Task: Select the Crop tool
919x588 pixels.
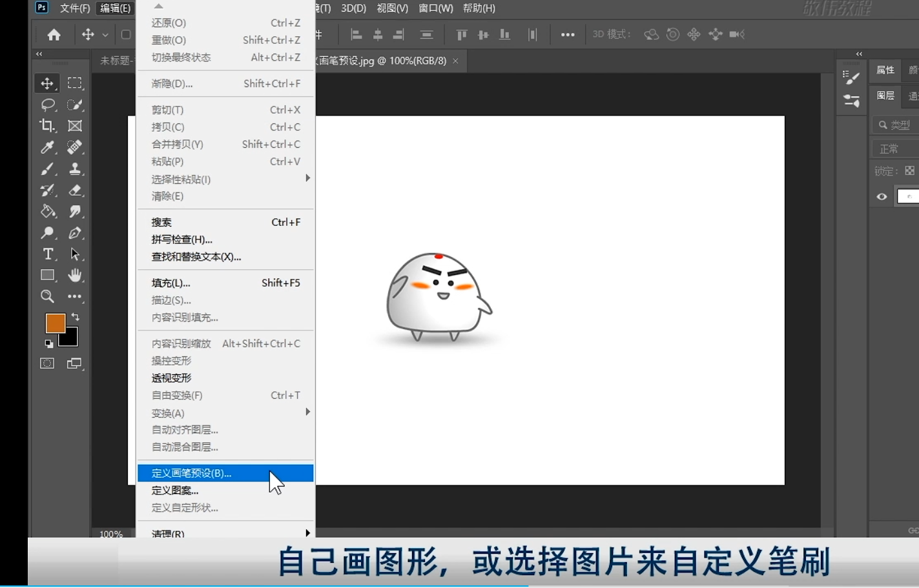Action: 47,126
